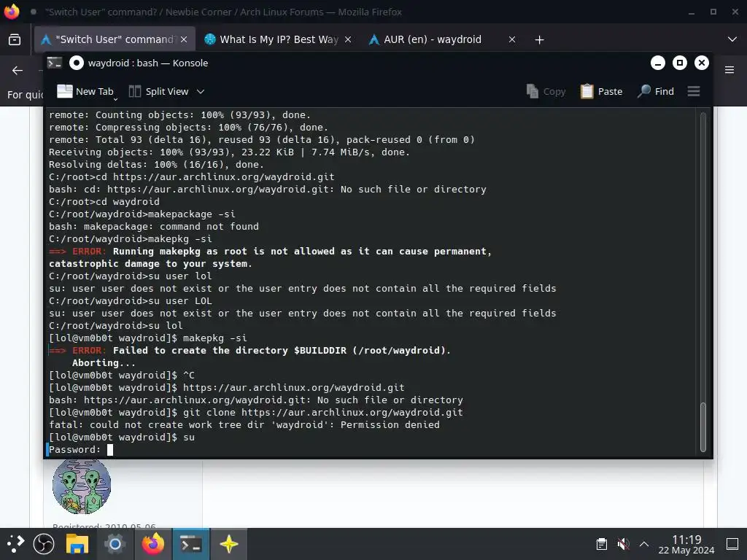Toggle the pin circle icon in Konsole title bar
747x560 pixels.
coord(76,63)
